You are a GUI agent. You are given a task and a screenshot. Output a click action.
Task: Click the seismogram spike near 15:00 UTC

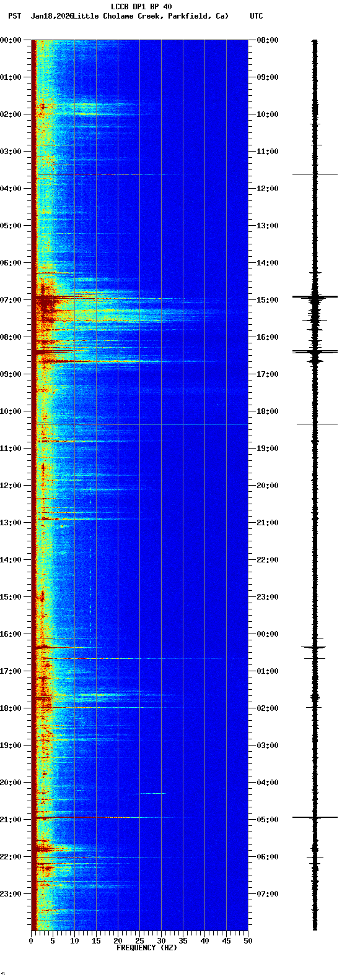315,297
